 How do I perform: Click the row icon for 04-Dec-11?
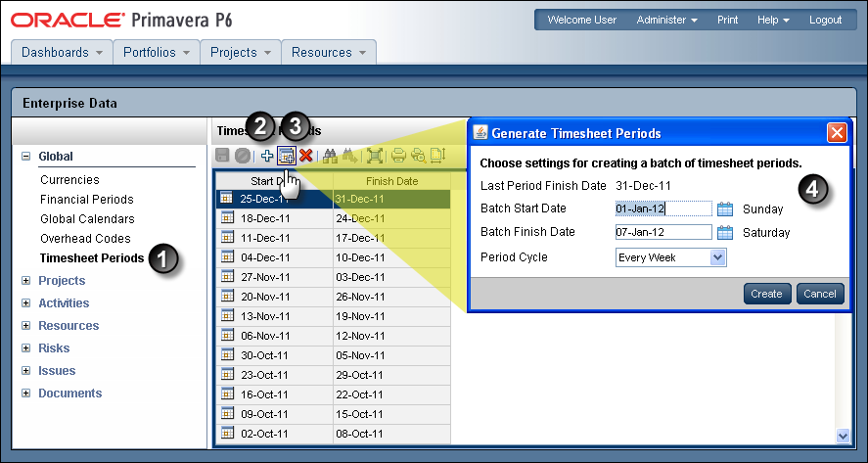226,257
